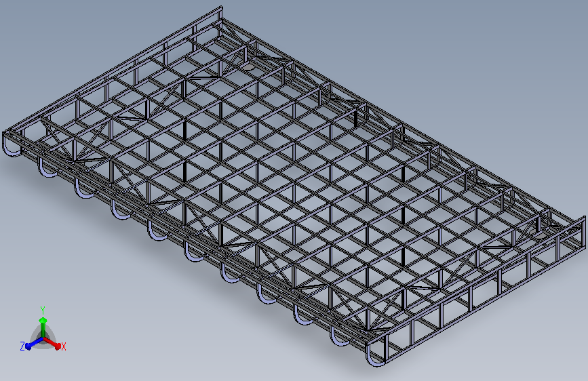
Task: Click the red X axis of orientation triad
Action: tap(52, 343)
